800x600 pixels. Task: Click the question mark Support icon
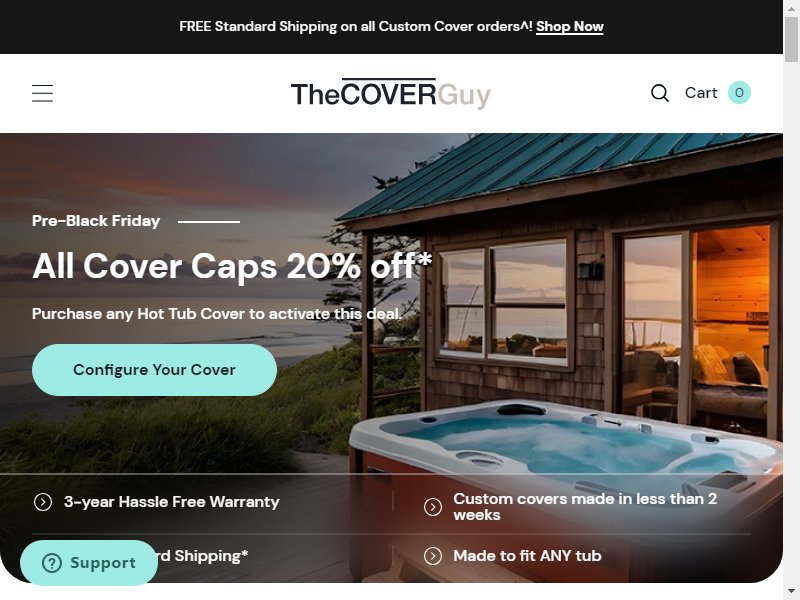click(52, 563)
